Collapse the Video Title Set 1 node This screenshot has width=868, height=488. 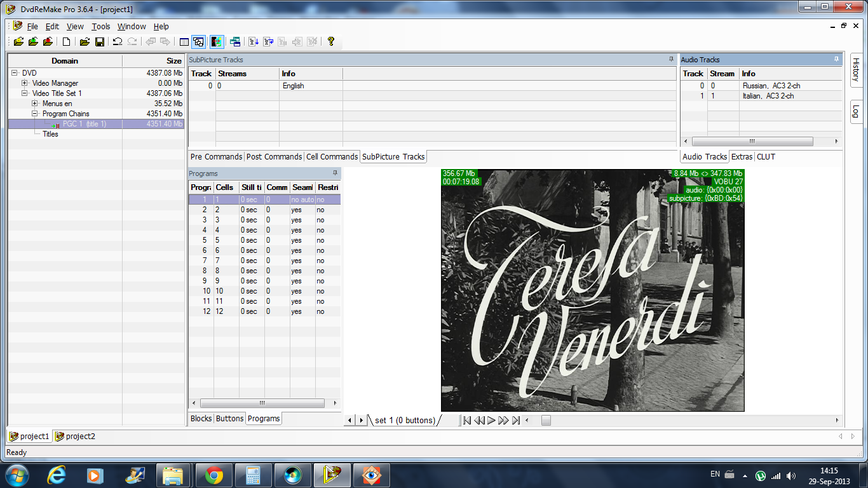tap(25, 93)
